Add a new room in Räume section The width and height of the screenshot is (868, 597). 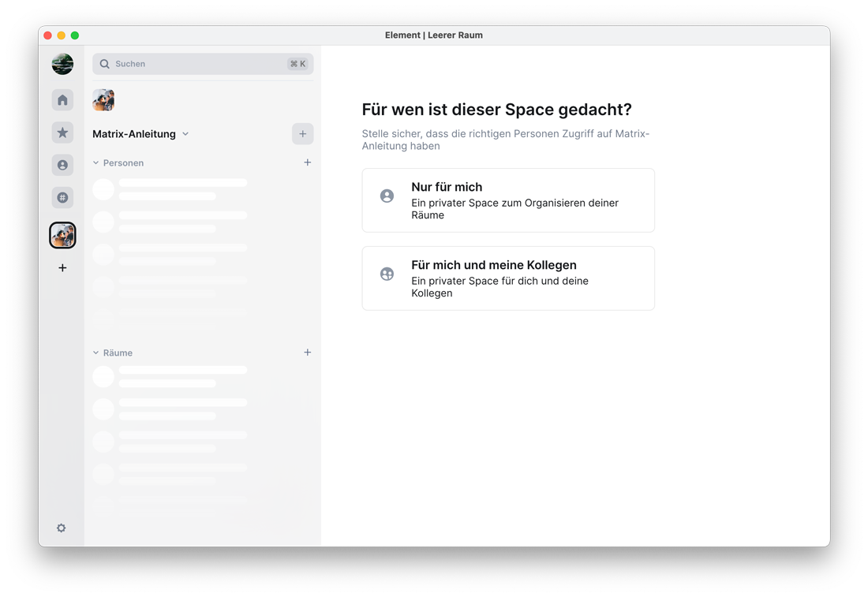pos(307,353)
